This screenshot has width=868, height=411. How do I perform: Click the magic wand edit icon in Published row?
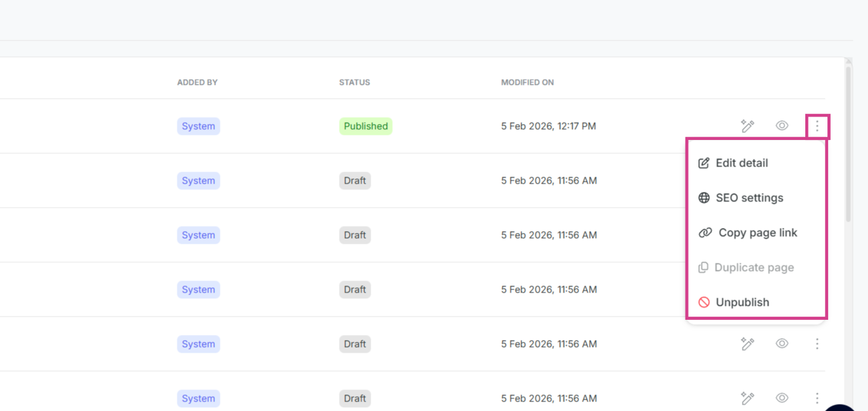[x=748, y=126]
